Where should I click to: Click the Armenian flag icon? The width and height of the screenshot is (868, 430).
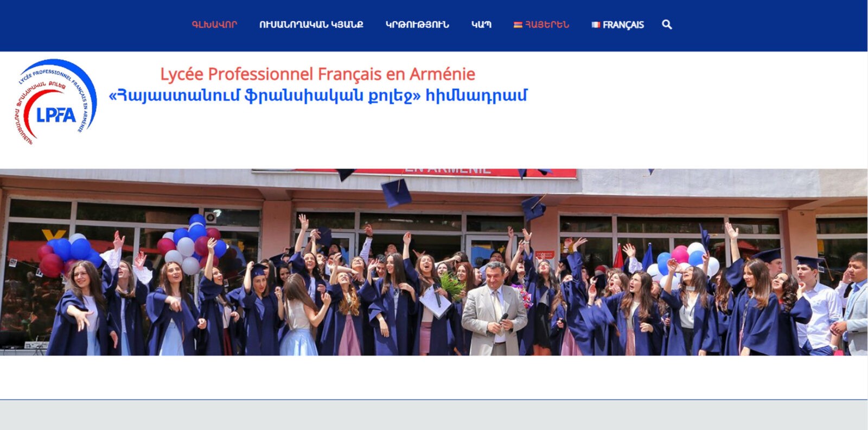[518, 24]
